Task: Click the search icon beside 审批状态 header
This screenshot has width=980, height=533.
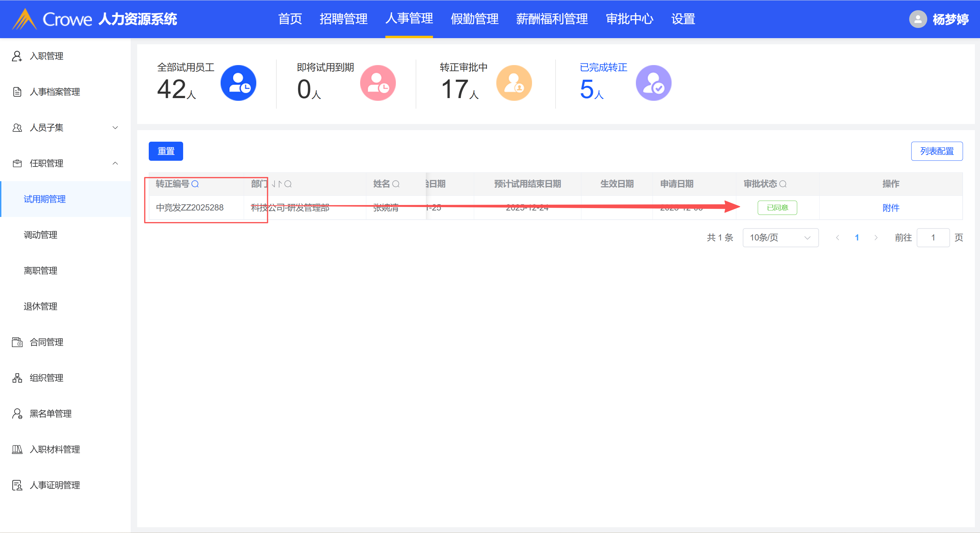Action: coord(783,184)
